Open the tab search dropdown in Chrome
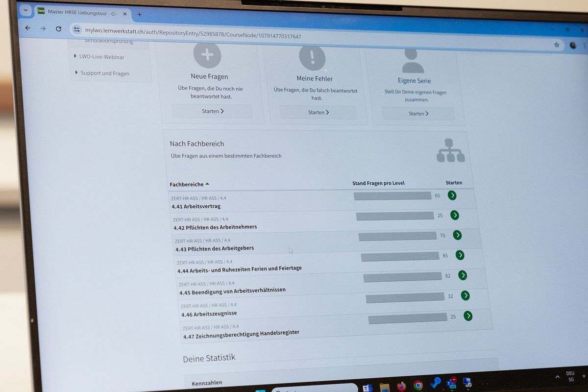The height and width of the screenshot is (392, 588). (x=25, y=10)
